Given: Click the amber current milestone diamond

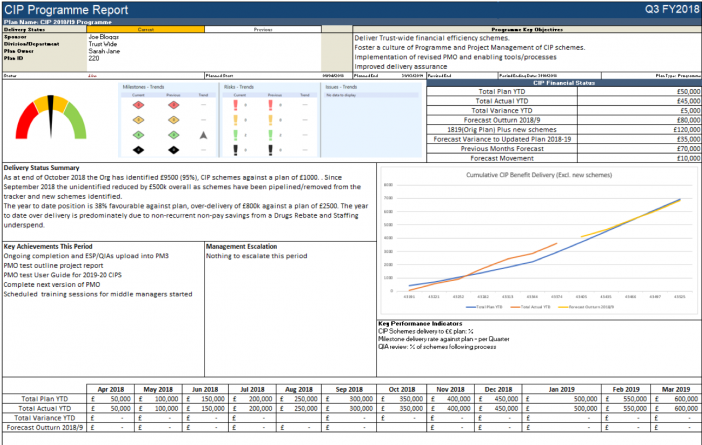Looking at the screenshot, I should 138,120.
